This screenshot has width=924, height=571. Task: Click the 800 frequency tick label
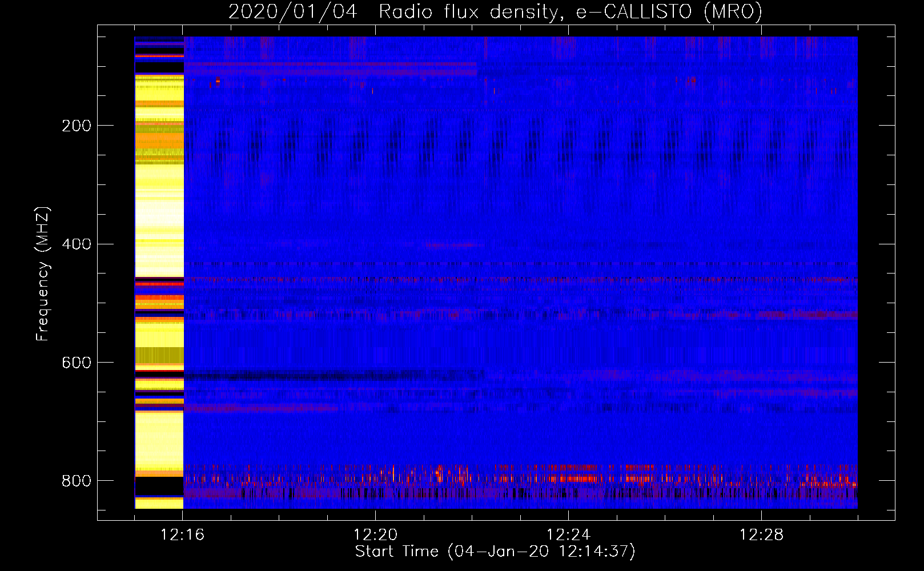tap(77, 481)
